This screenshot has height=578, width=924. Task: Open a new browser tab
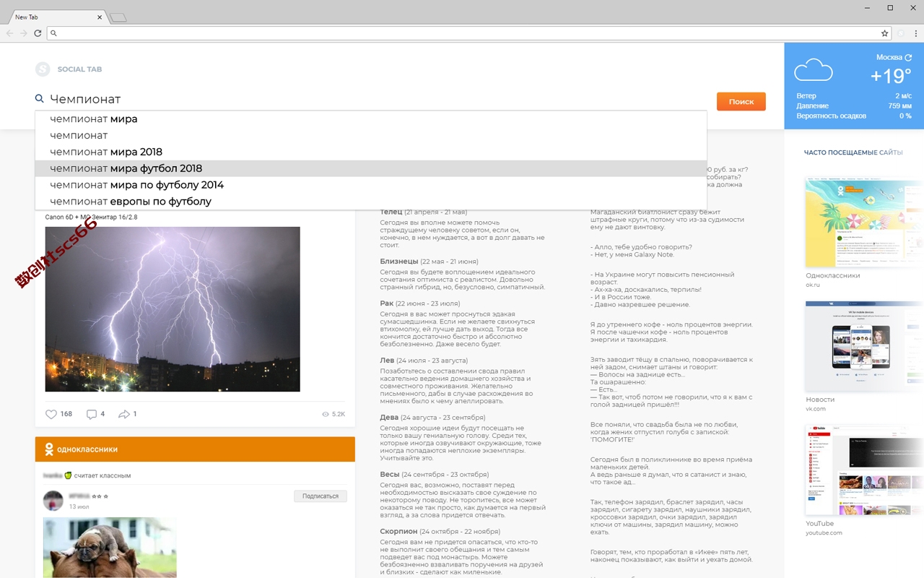point(118,17)
